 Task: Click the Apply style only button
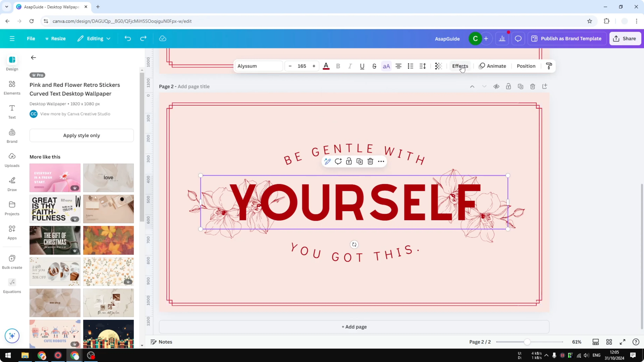82,135
